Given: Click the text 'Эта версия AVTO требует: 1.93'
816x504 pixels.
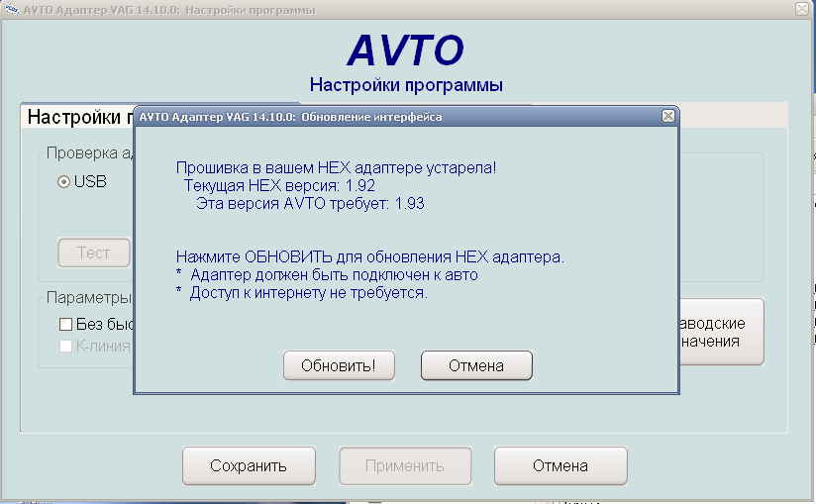Looking at the screenshot, I should pyautogui.click(x=310, y=203).
